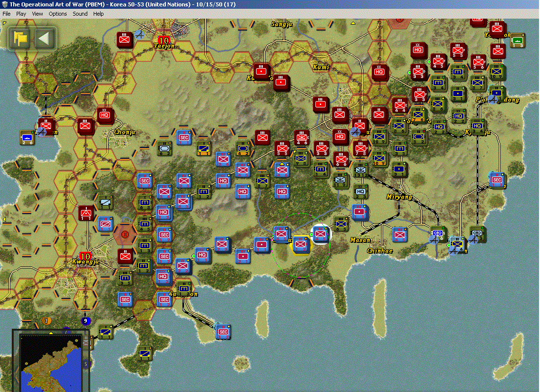This screenshot has width=540, height=392.
Task: Select the green infantry unit labeled 6 5
Action: point(341,224)
